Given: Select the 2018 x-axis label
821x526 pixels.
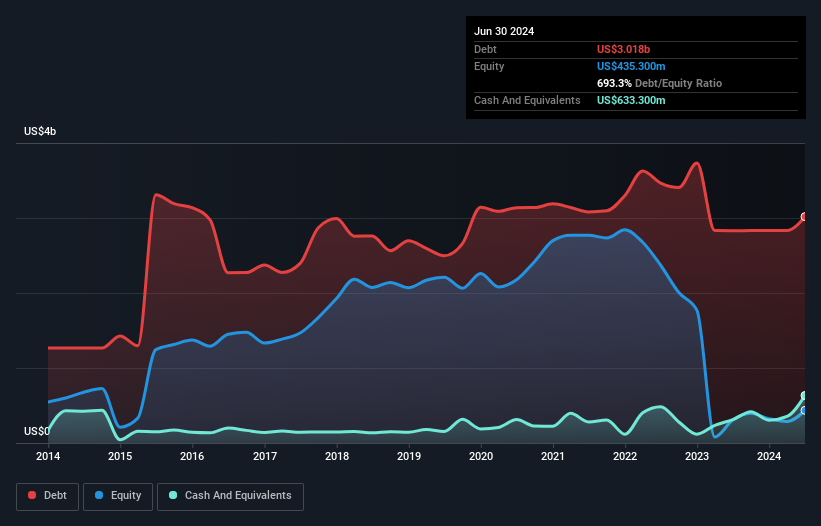Looking at the screenshot, I should click(x=337, y=456).
